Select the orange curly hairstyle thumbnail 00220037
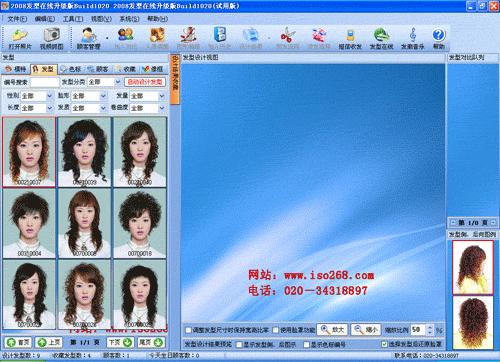The height and width of the screenshot is (362, 500). (x=29, y=152)
